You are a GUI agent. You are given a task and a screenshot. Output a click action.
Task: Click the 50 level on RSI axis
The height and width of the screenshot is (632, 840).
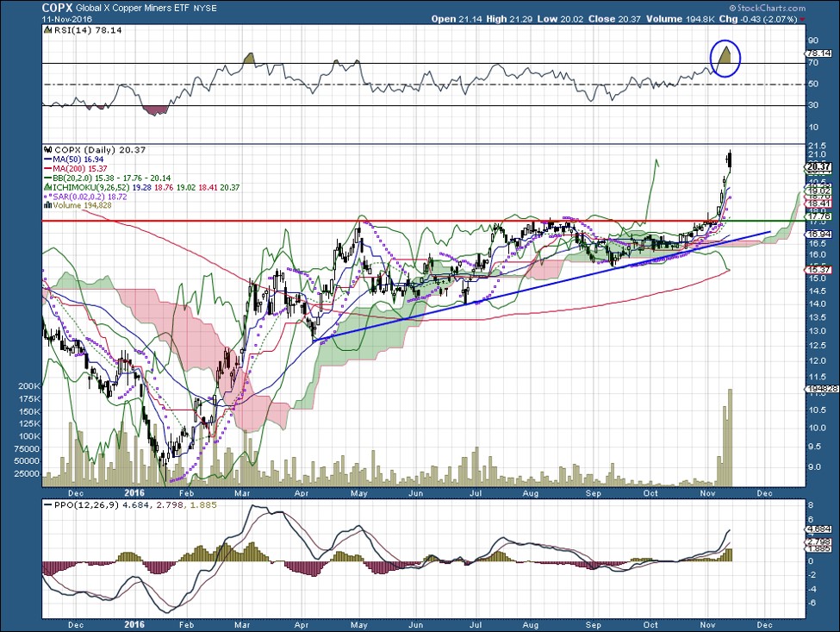click(x=813, y=84)
